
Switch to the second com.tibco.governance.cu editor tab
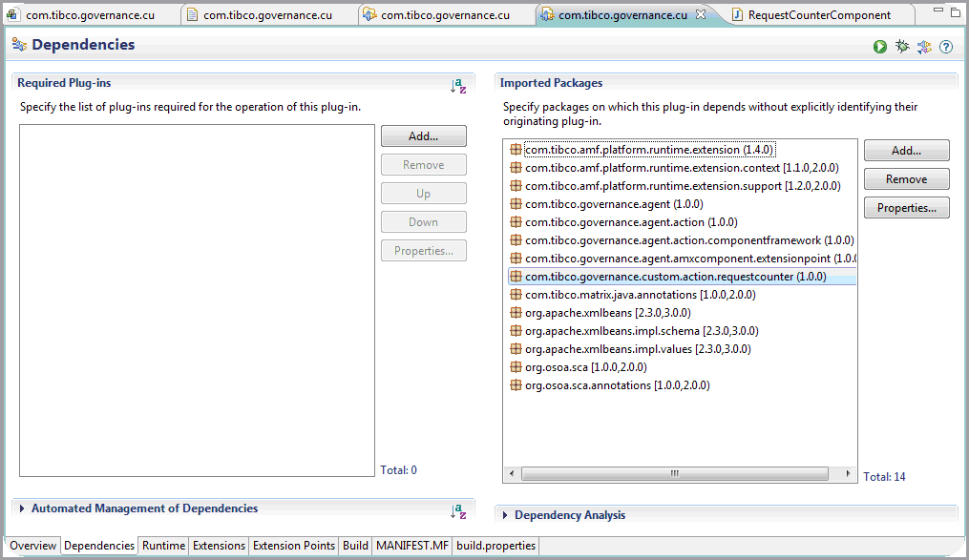[x=268, y=15]
